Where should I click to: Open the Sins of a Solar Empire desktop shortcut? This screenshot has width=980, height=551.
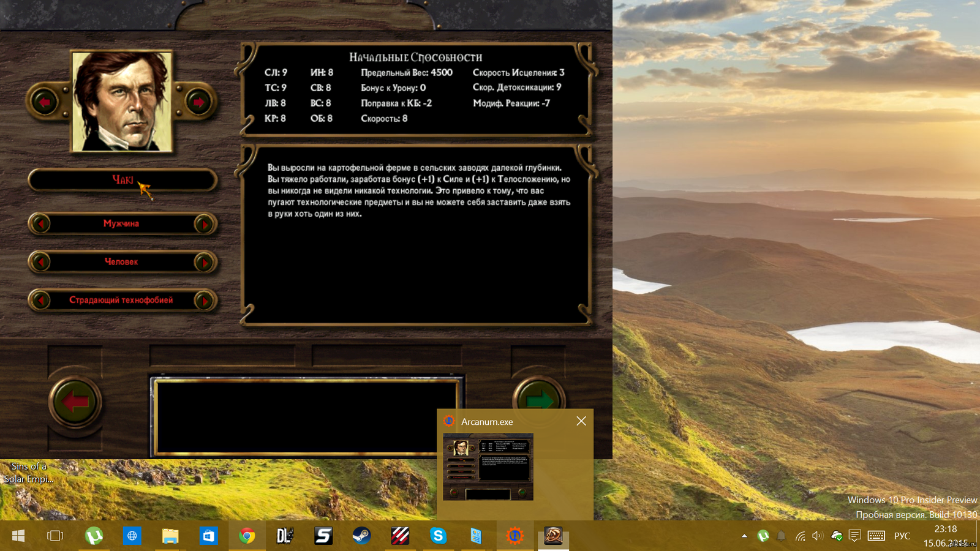point(28,473)
